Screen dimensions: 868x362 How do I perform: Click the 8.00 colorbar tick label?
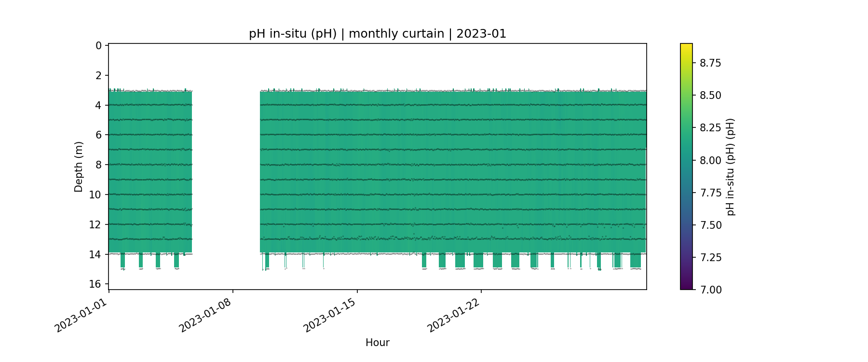pyautogui.click(x=710, y=160)
